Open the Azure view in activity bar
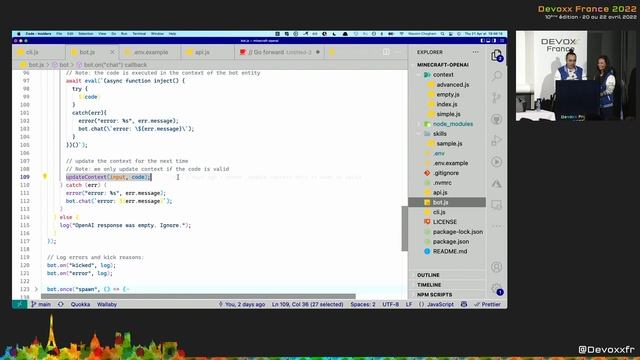This screenshot has height=360, width=640. [x=496, y=184]
